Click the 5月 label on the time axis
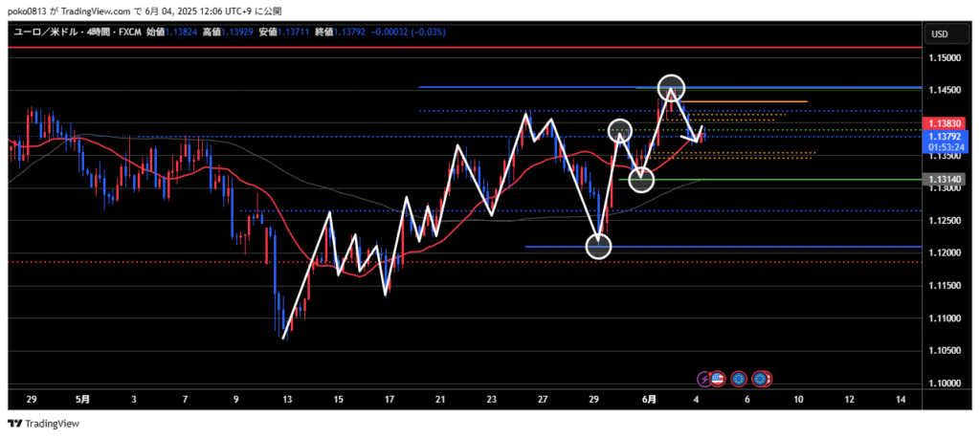The image size is (980, 437). pos(83,399)
